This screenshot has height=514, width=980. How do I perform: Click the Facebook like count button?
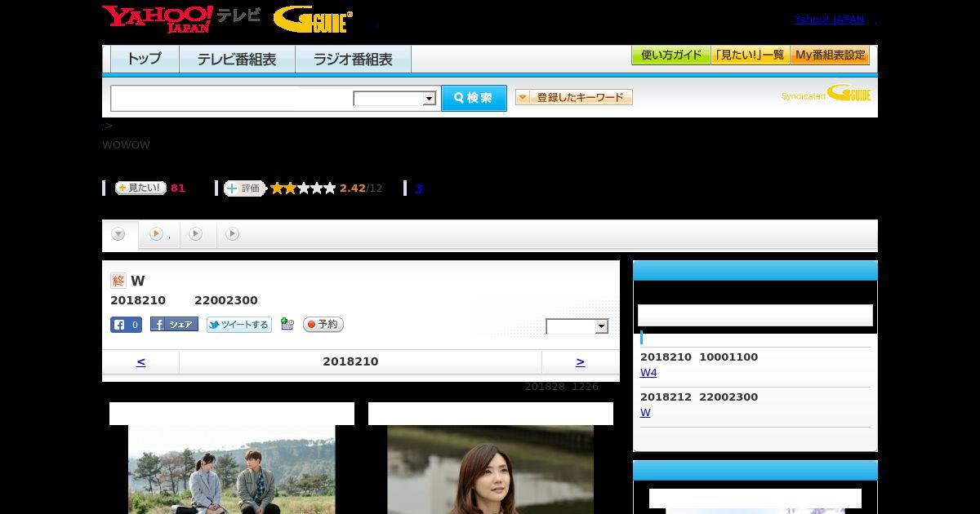pos(126,325)
